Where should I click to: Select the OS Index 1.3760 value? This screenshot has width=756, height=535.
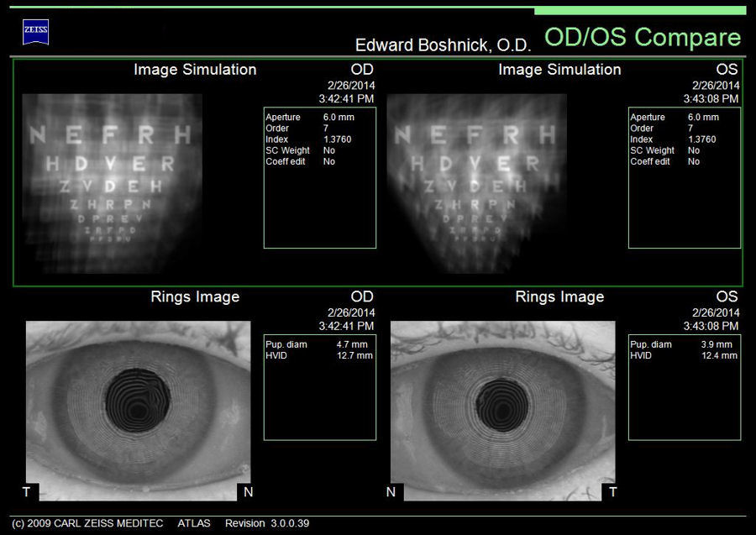coord(701,139)
